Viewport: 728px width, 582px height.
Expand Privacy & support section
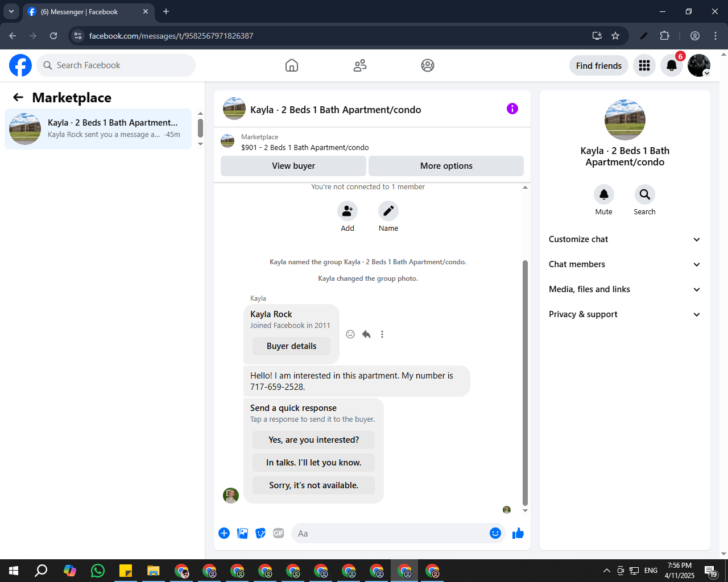[625, 314]
